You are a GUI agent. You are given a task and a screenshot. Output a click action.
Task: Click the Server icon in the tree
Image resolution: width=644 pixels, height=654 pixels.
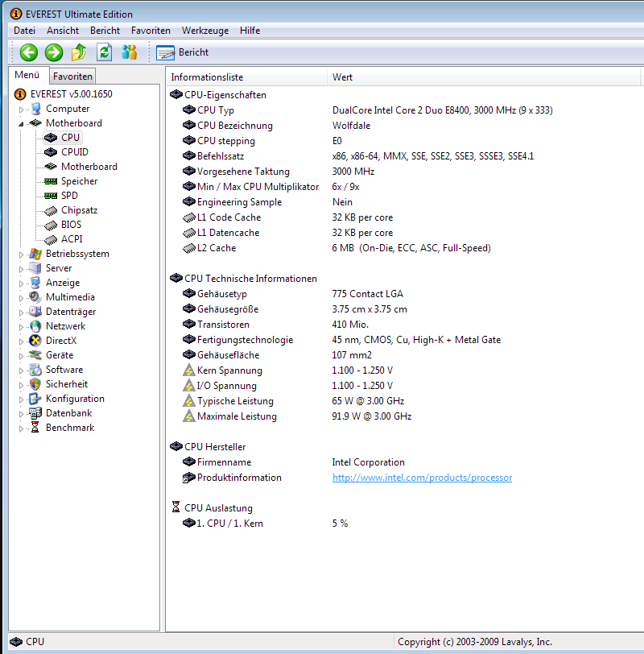35,268
